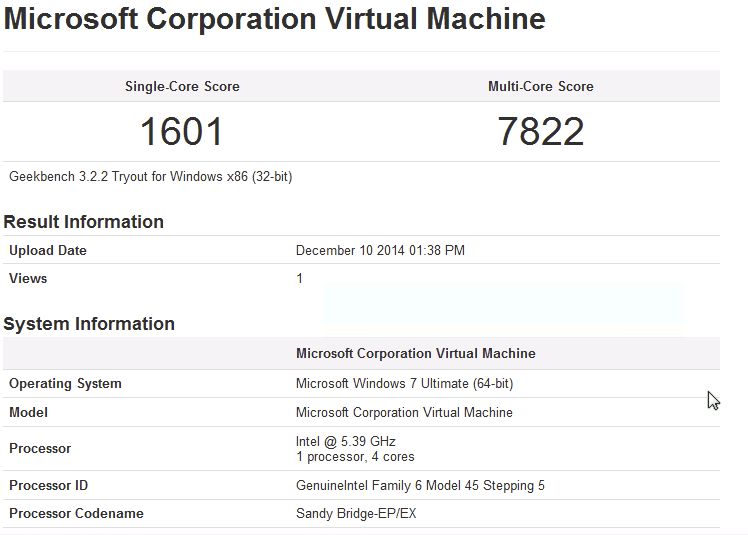The height and width of the screenshot is (535, 748).
Task: Click the Intel @ 5.39 GHz processor value
Action: coord(346,441)
